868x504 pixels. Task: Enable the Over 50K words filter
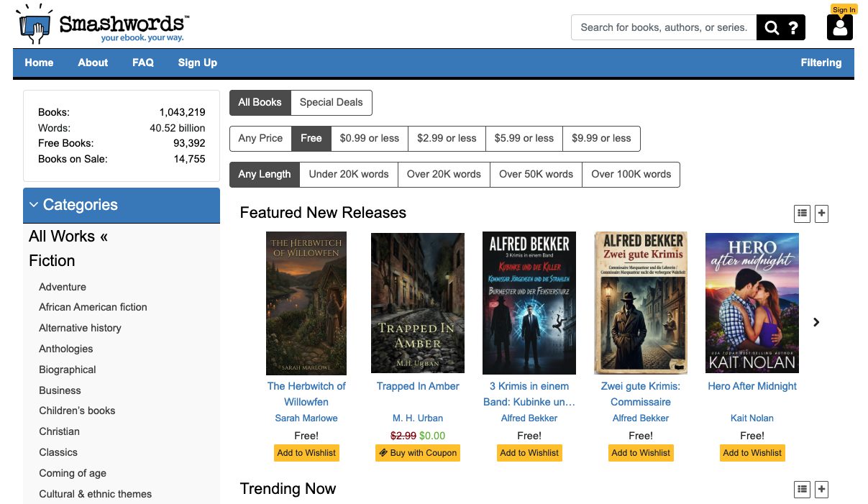pyautogui.click(x=536, y=174)
